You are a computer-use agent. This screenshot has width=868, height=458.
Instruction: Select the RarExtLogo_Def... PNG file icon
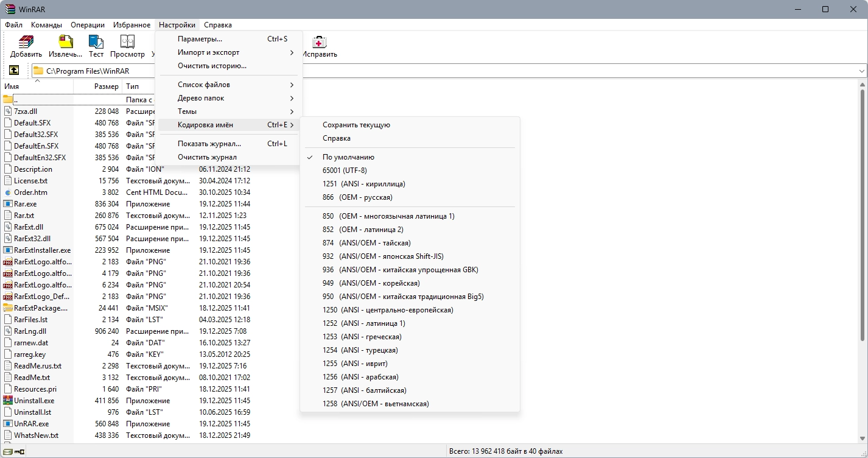[8, 297]
